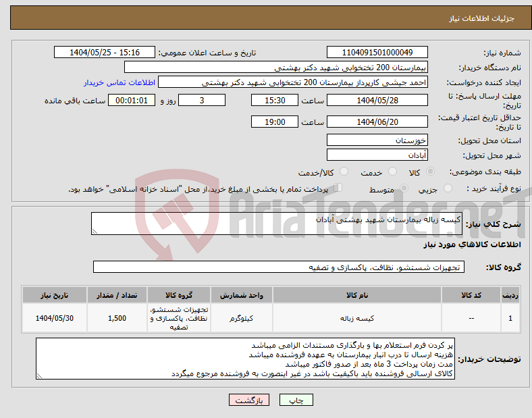The height and width of the screenshot is (418, 532).
Task: Click the remaining time field 00:01:01
Action: pos(132,100)
